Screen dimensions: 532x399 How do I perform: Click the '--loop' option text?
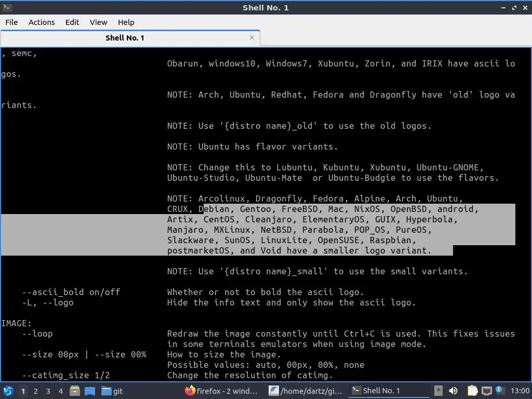pyautogui.click(x=37, y=334)
